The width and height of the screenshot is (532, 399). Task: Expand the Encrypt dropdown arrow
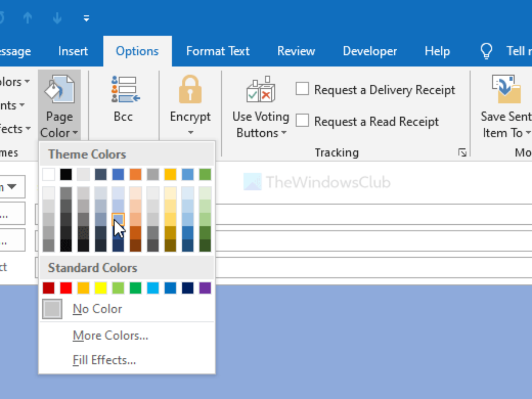(191, 133)
